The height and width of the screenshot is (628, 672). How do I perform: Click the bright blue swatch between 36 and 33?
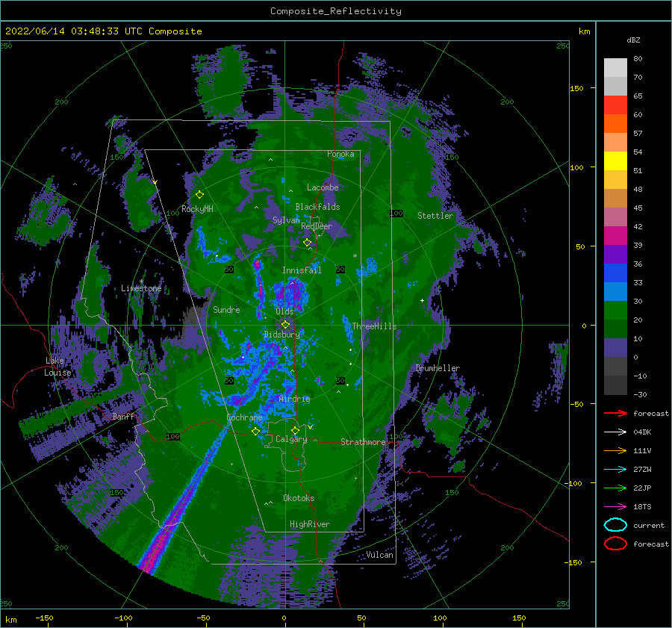(615, 273)
